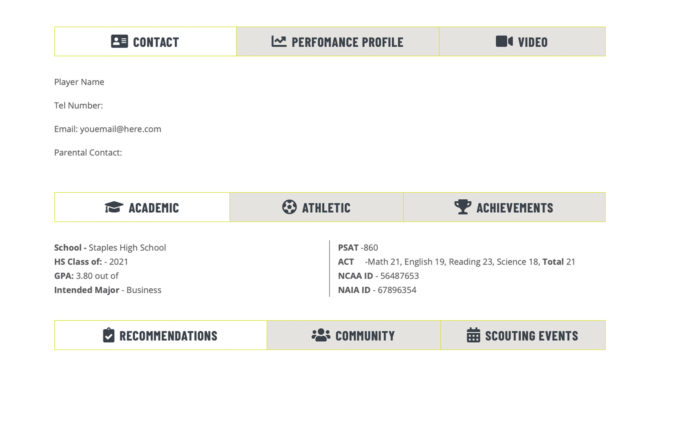Switch to the Community tab
The width and height of the screenshot is (700, 441).
click(x=354, y=335)
